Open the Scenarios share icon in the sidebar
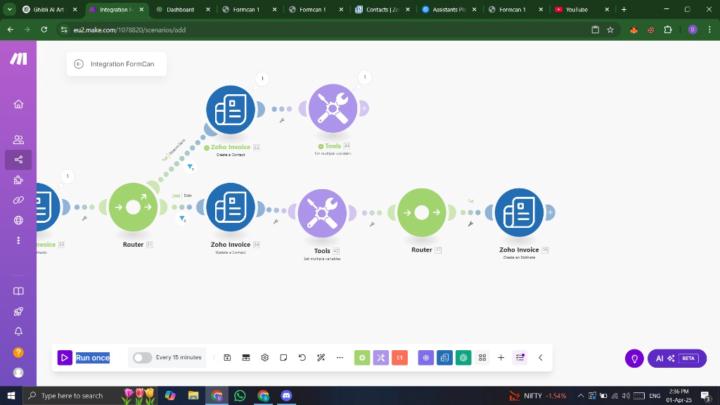The width and height of the screenshot is (720, 405). coord(18,160)
